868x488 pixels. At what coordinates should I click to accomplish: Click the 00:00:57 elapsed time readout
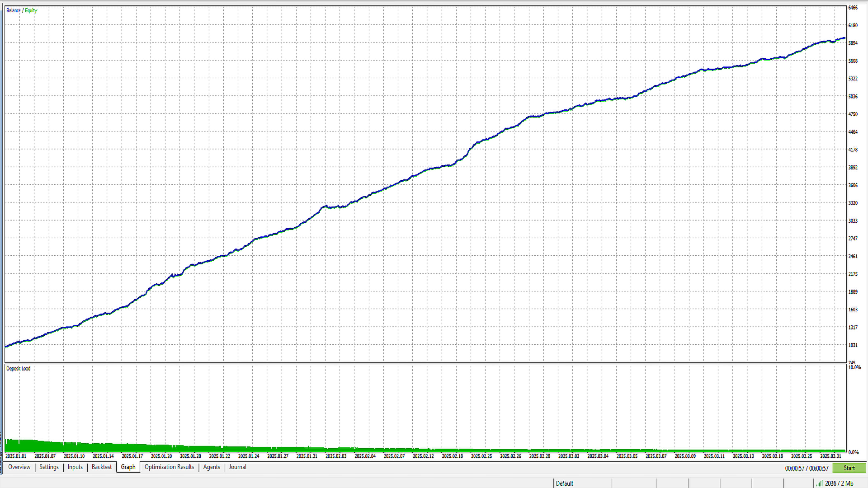pyautogui.click(x=795, y=469)
